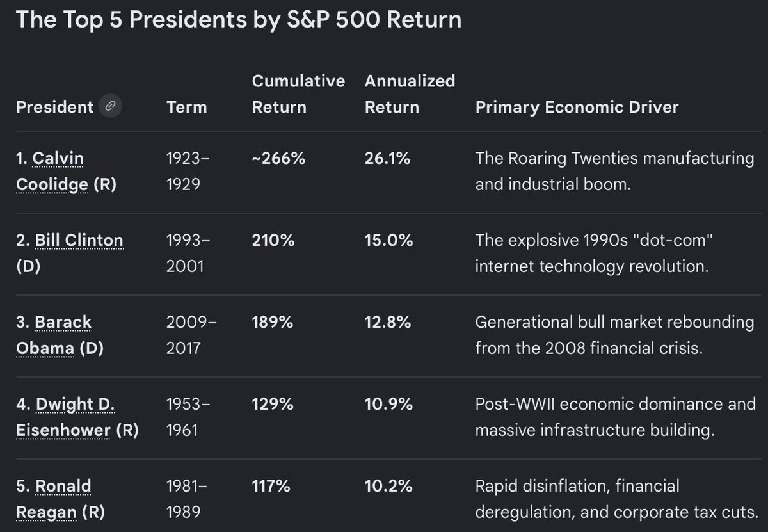Select the 210% cumulative return cell
Image resolution: width=768 pixels, height=532 pixels.
tap(273, 240)
